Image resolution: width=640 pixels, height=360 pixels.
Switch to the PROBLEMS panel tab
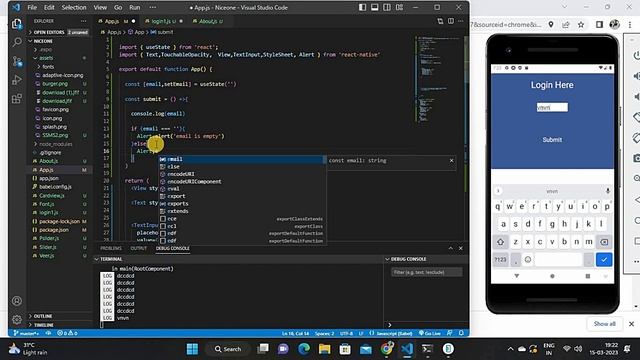pos(111,248)
